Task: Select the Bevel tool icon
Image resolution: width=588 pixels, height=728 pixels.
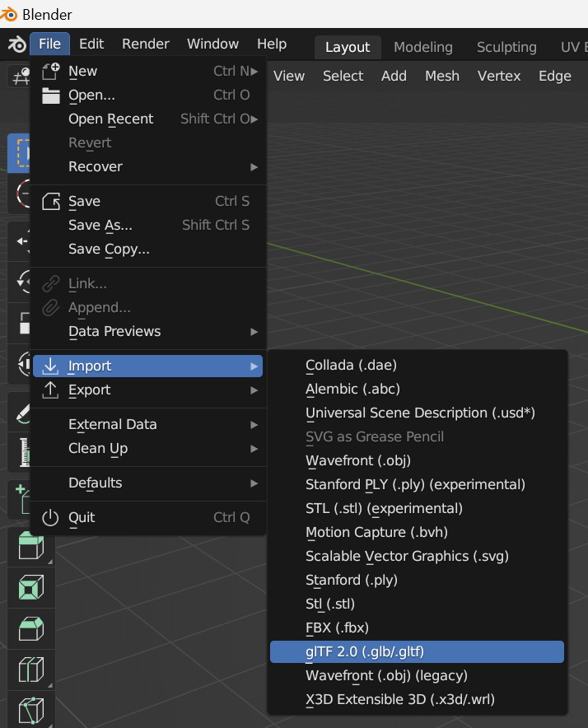Action: coord(31,628)
